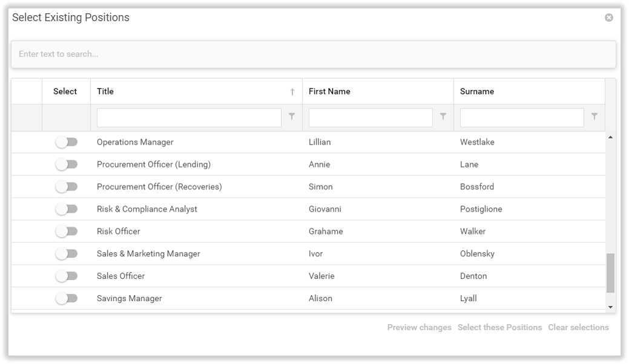Sort by the Surname column header
The height and width of the screenshot is (364, 629).
(477, 91)
